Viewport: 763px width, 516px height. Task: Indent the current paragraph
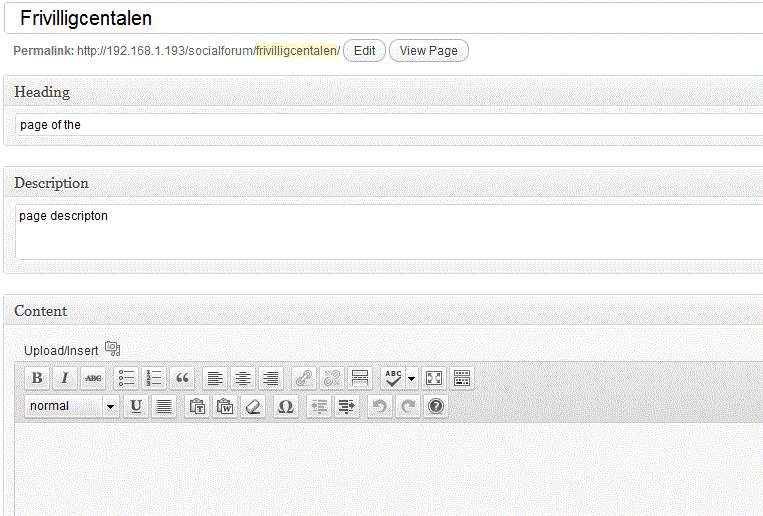pyautogui.click(x=347, y=406)
